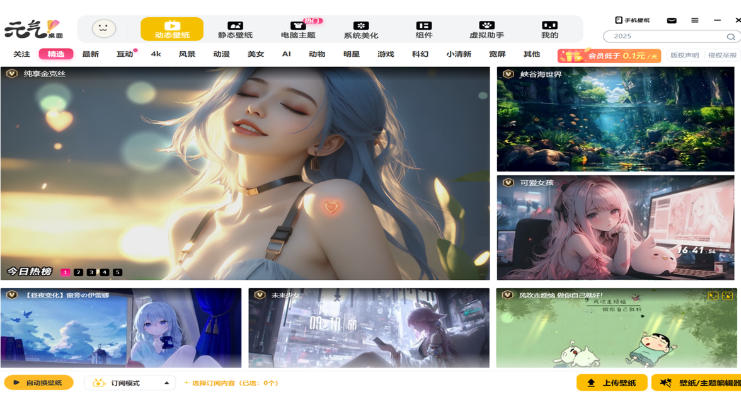The image size is (741, 393).
Task: Open the 可爱女孩 pink-hair wallpaper thumbnail
Action: pyautogui.click(x=615, y=228)
